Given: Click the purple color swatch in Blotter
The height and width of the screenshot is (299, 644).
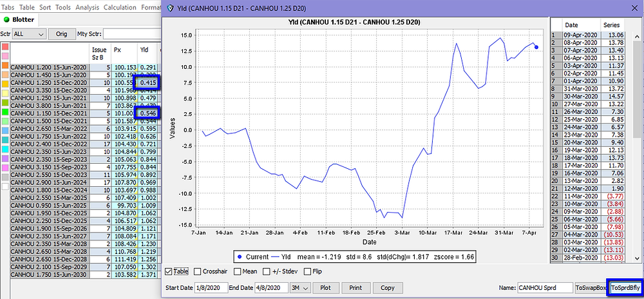Looking at the screenshot, I should point(5,159).
